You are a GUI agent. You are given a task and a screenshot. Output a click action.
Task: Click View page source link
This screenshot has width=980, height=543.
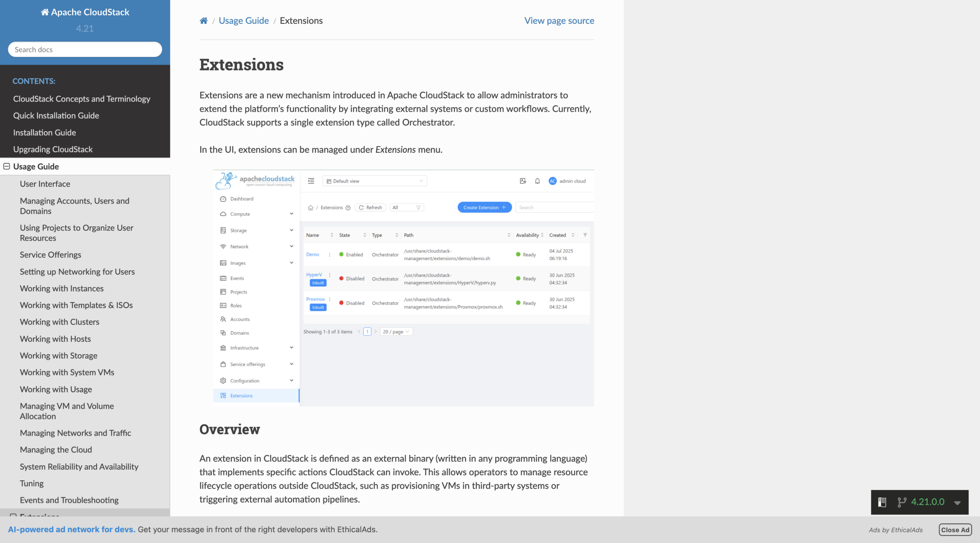click(559, 21)
